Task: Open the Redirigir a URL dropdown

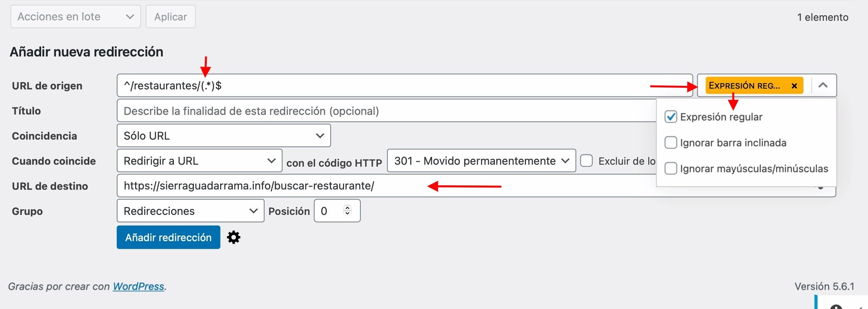Action: [199, 161]
